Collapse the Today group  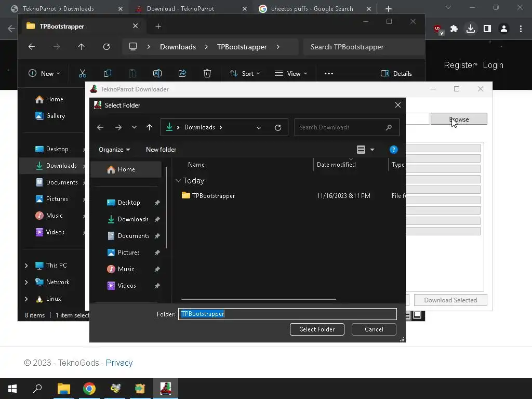(178, 181)
